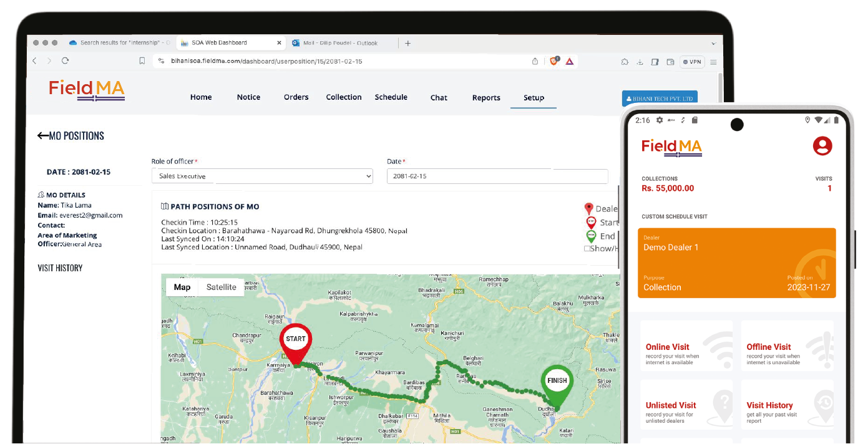Click the red START marker on the map
The image size is (868, 444).
click(296, 343)
